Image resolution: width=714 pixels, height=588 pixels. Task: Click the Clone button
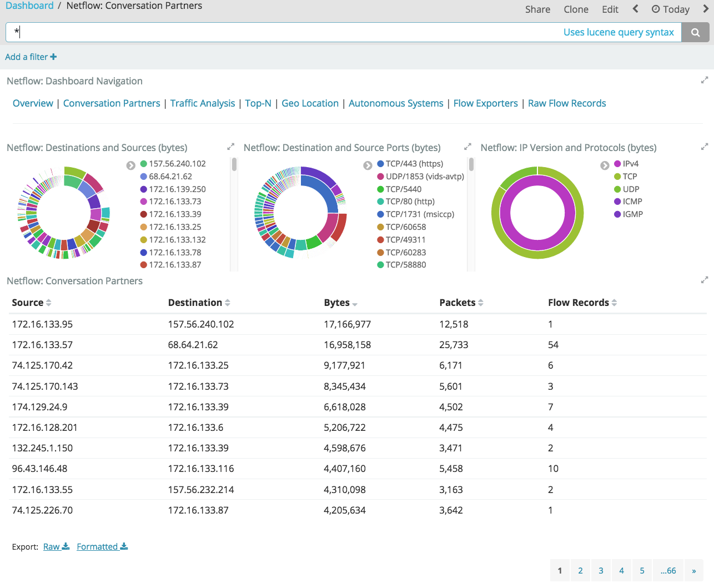[576, 9]
